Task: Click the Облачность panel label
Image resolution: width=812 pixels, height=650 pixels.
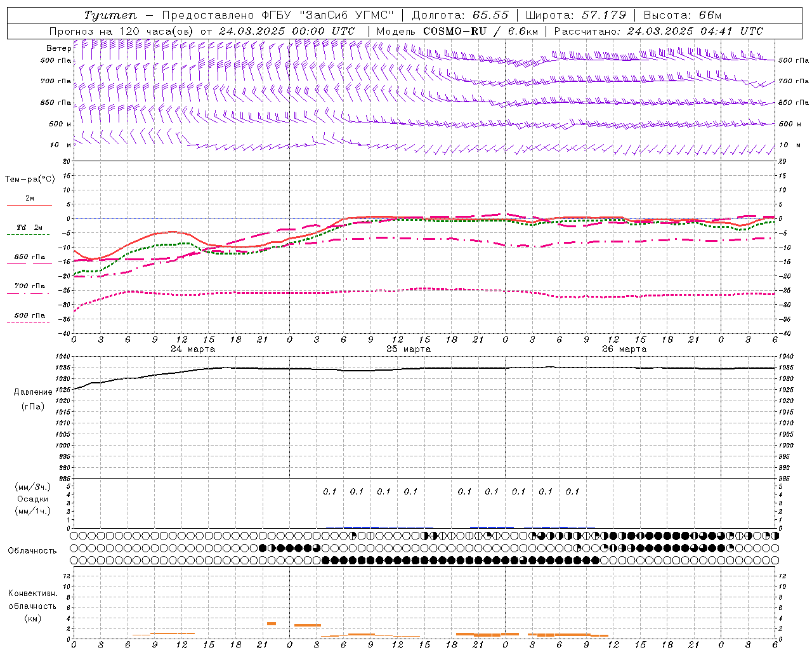Action: click(32, 551)
